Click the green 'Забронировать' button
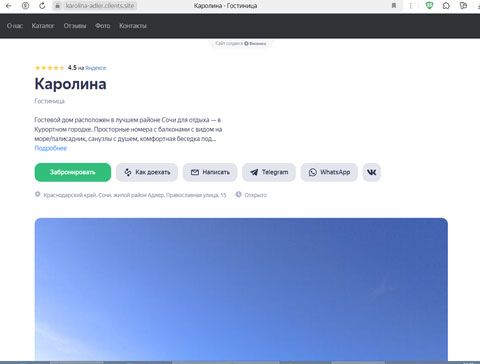Viewport: 480px width, 364px height. [x=73, y=172]
